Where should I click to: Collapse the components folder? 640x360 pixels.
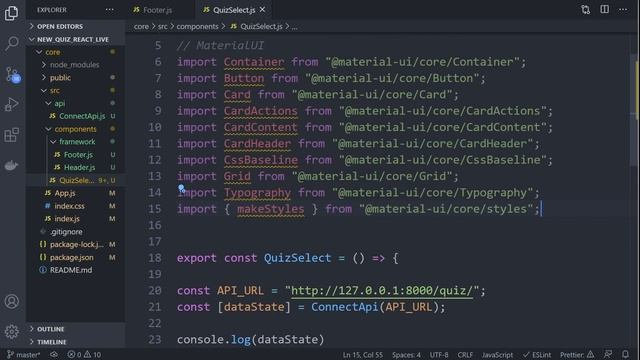76,129
